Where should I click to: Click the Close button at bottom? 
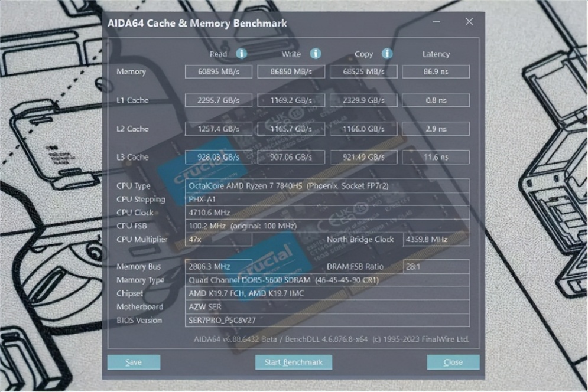pos(453,362)
